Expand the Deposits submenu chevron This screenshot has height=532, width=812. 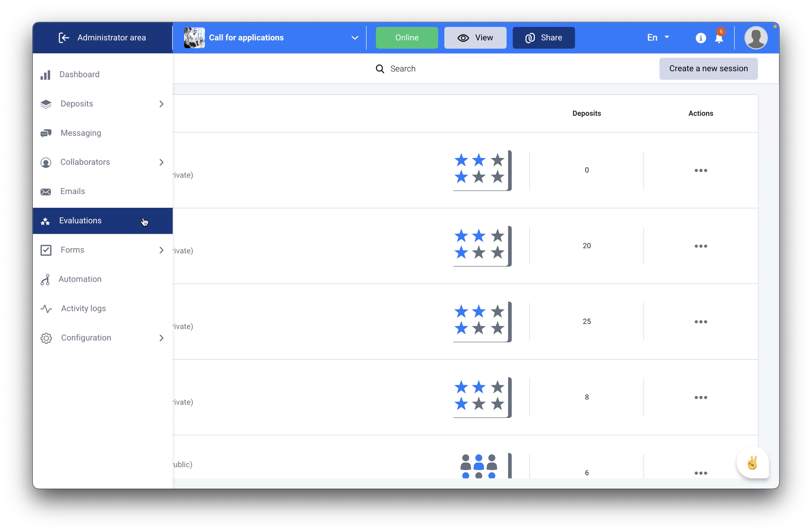tap(161, 104)
